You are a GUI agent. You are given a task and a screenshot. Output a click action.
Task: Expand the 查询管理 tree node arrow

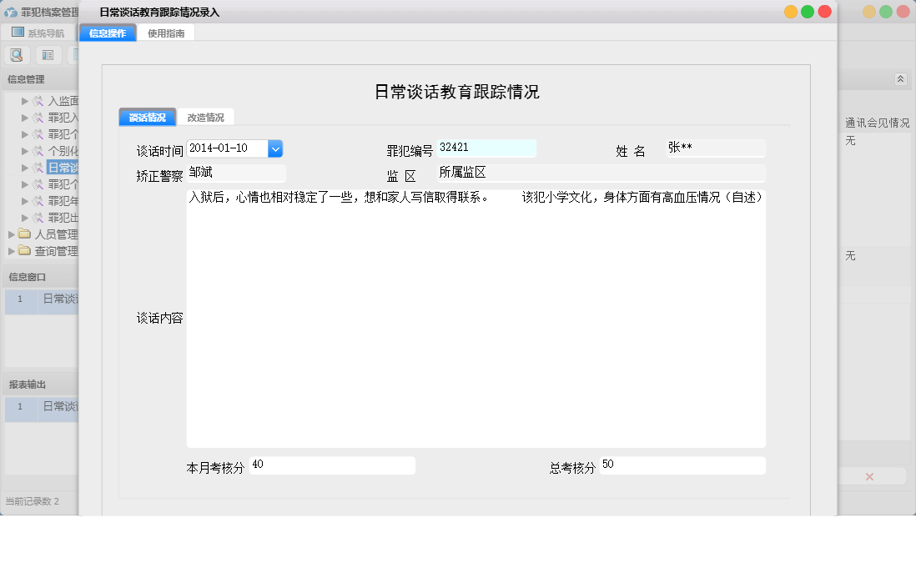point(12,251)
